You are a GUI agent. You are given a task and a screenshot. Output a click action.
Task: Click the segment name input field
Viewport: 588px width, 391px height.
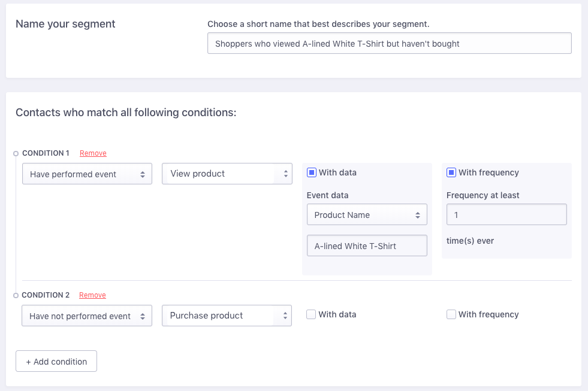pyautogui.click(x=389, y=44)
